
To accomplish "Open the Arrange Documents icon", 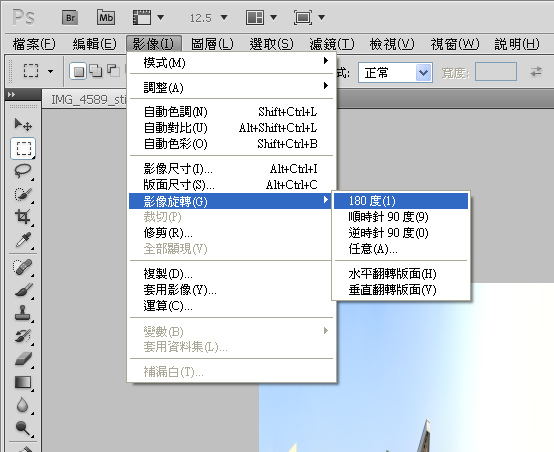I will 255,17.
